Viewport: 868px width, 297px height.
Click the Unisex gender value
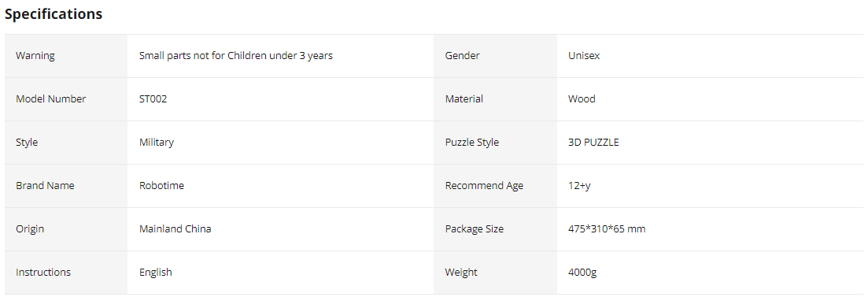(x=584, y=55)
